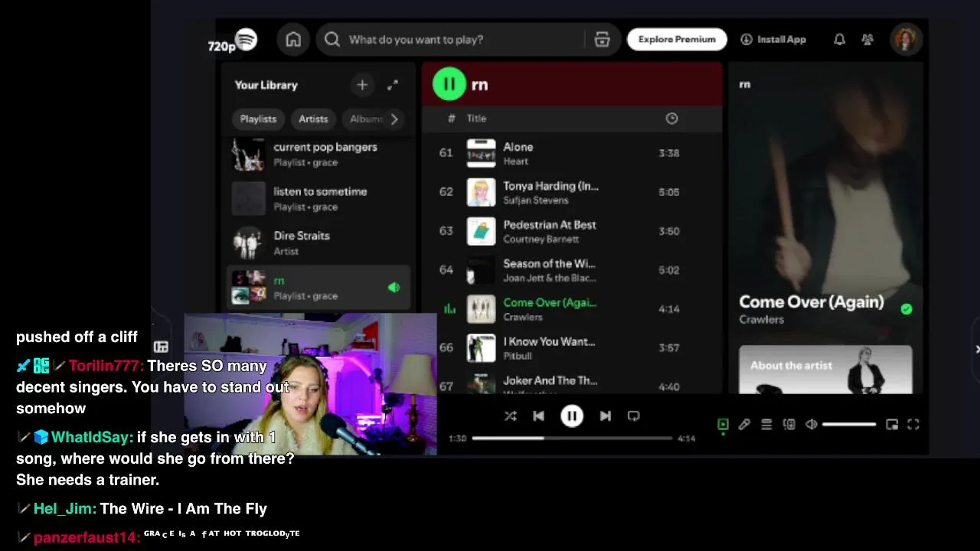Viewport: 980px width, 551px height.
Task: Click Explore Premium button
Action: pyautogui.click(x=677, y=40)
